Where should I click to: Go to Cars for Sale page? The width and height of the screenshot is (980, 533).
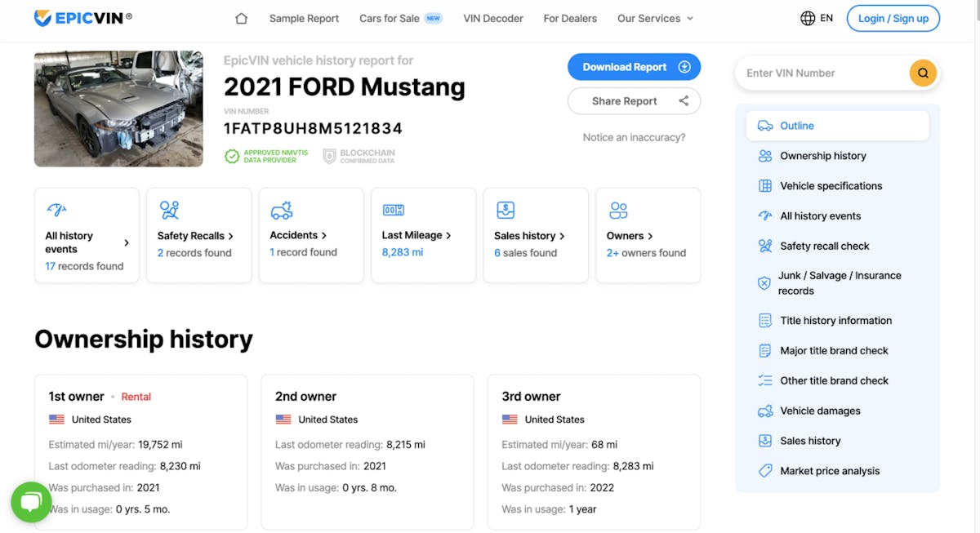390,18
